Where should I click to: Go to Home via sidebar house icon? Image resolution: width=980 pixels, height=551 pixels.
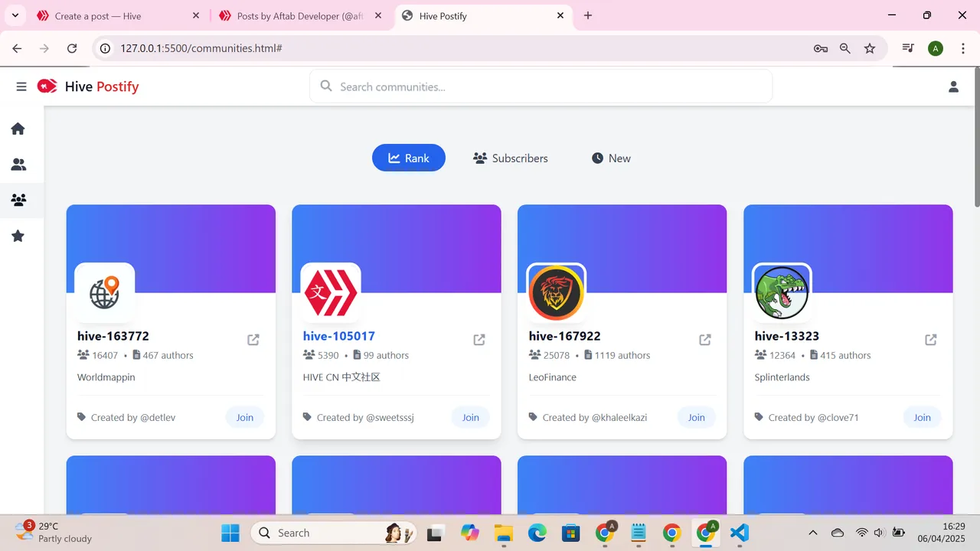tap(18, 129)
